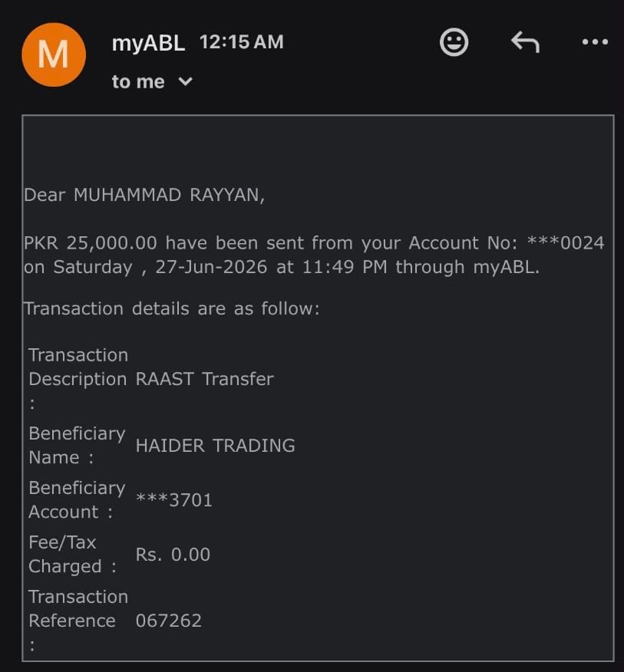
Task: Expand recipient details chevron beside 'to me'
Action: pos(185,81)
